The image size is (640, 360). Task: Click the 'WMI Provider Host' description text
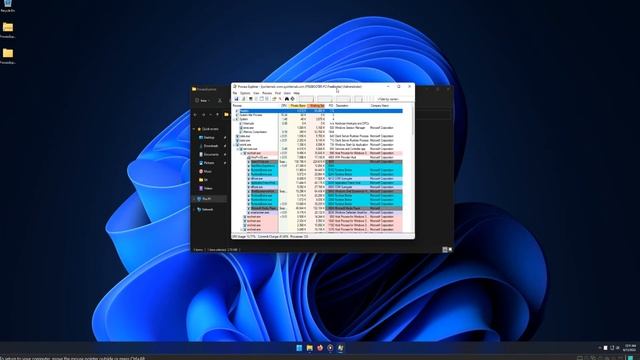(x=346, y=157)
